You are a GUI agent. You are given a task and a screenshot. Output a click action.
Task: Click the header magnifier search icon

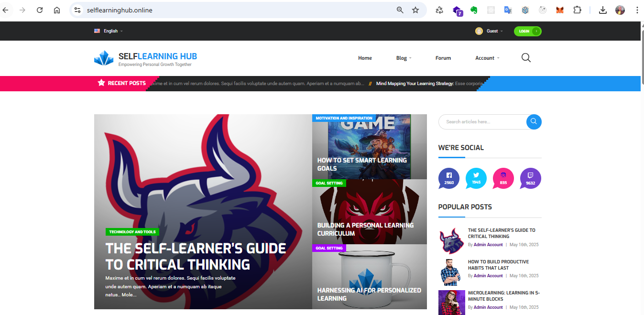point(526,58)
